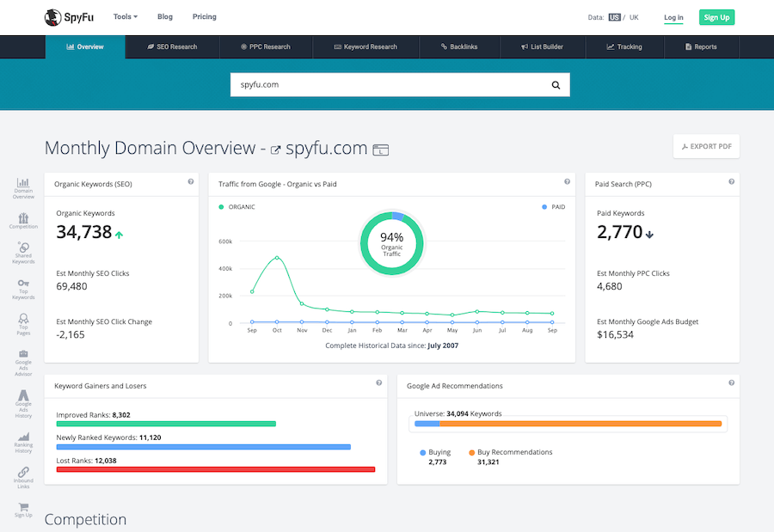Open Google Ads Advisor in sidebar

click(23, 364)
